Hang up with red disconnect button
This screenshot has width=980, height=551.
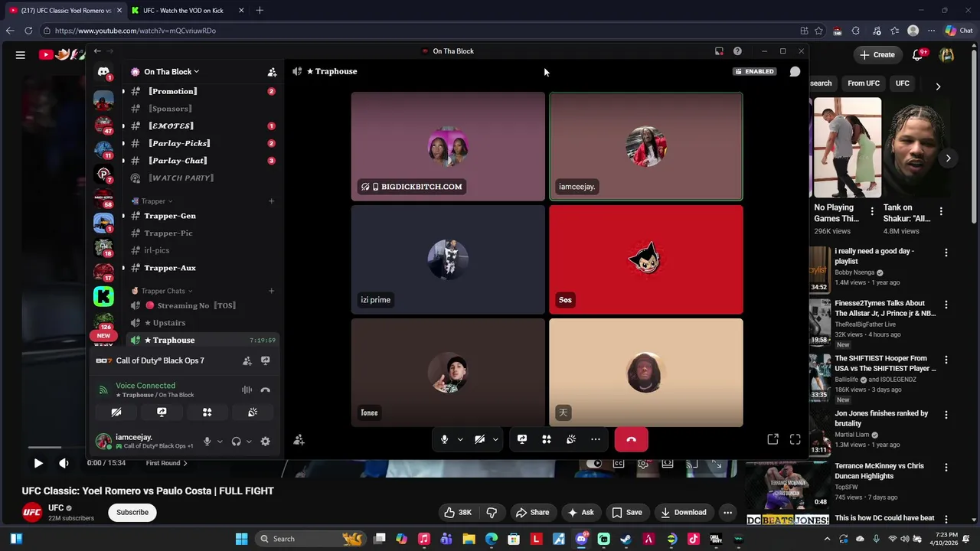[x=631, y=439]
